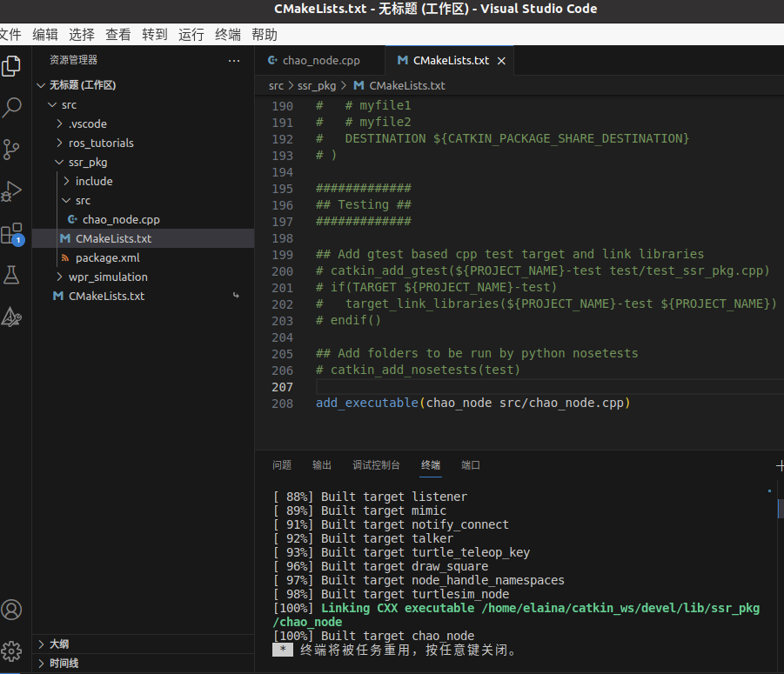Click the '# endif()' comment line

pos(349,320)
